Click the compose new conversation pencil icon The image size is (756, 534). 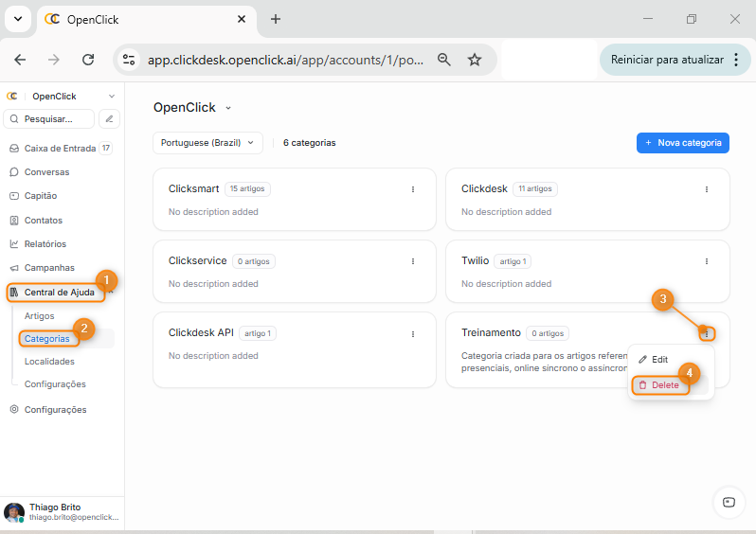(x=110, y=119)
